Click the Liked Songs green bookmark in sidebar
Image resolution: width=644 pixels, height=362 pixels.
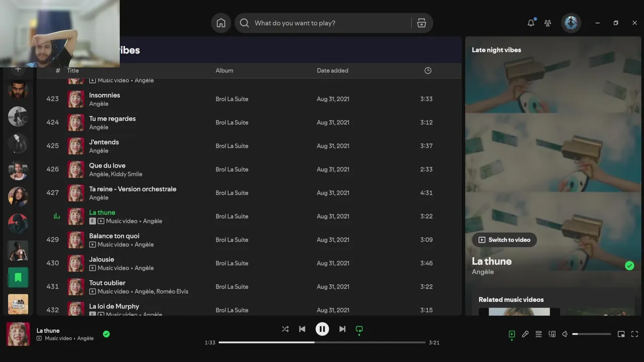point(18,277)
